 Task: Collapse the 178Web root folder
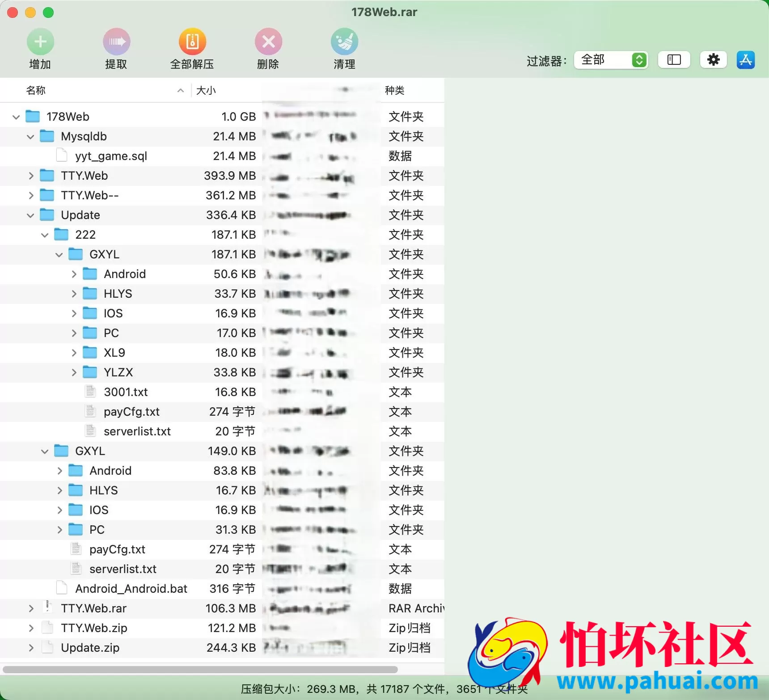pos(16,117)
